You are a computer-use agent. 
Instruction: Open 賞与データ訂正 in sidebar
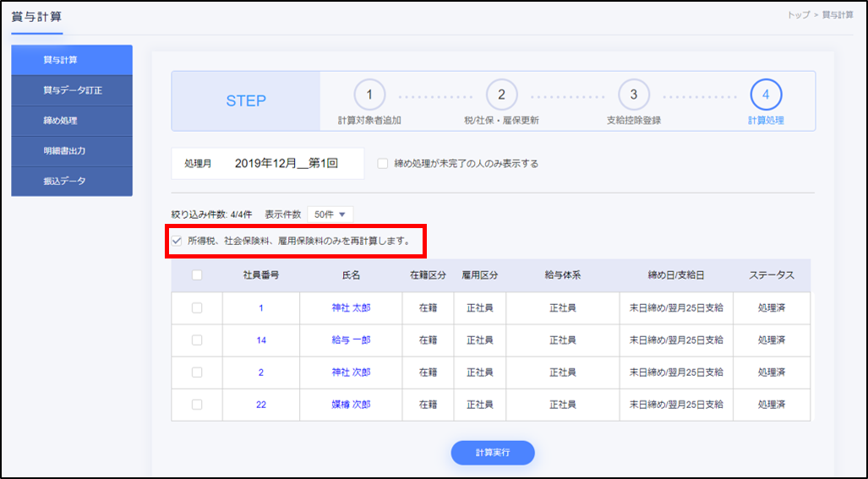pos(72,90)
